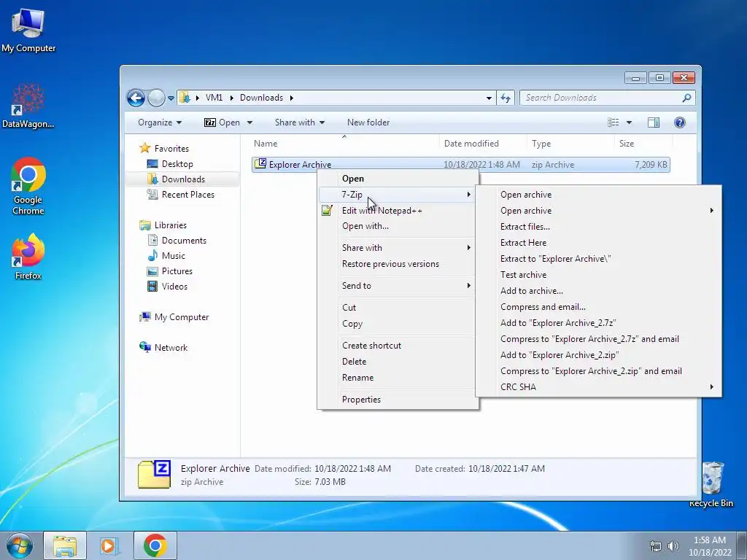Sort by Date modified column header
747x560 pixels.
[483, 144]
